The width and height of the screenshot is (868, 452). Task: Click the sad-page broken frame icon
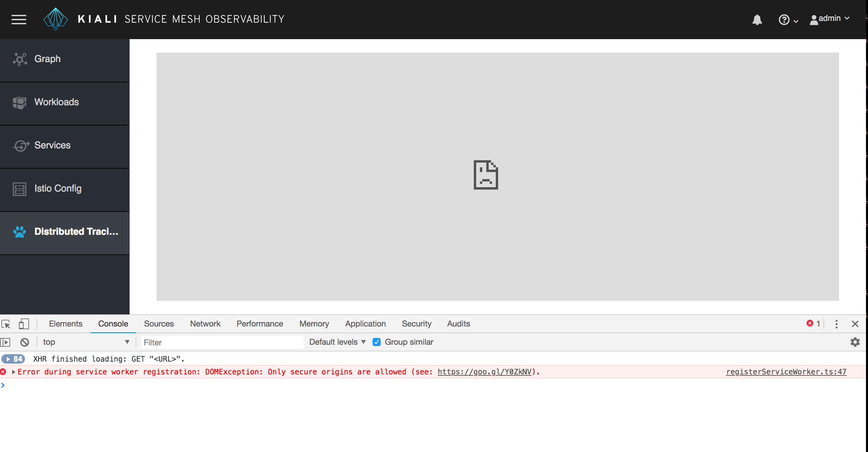(x=486, y=175)
